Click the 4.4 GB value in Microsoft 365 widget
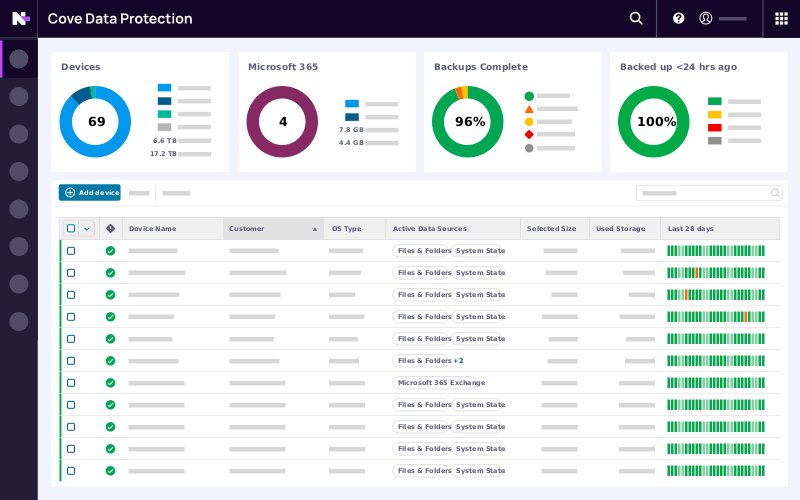 tap(351, 143)
